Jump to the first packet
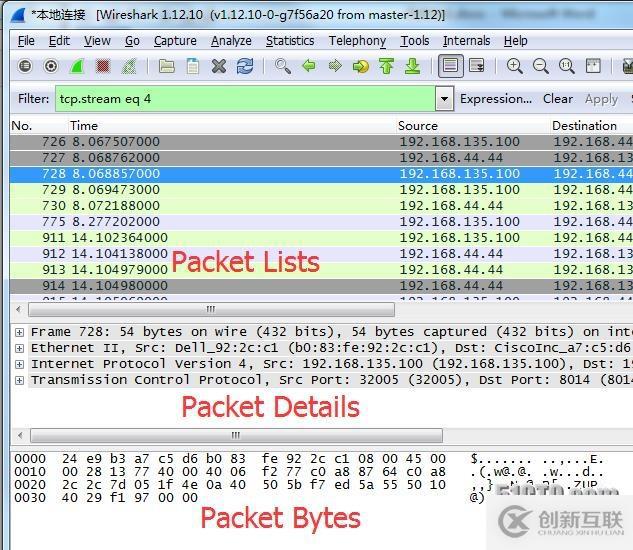Image resolution: width=633 pixels, height=550 pixels. (386, 66)
